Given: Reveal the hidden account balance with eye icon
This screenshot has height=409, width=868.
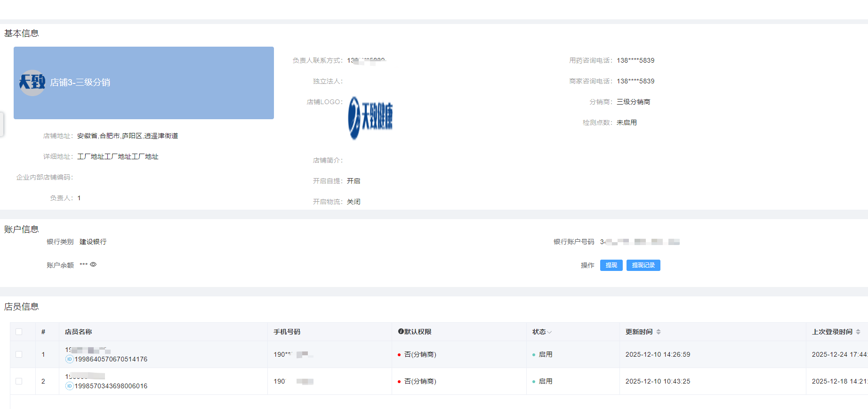Looking at the screenshot, I should pyautogui.click(x=93, y=265).
